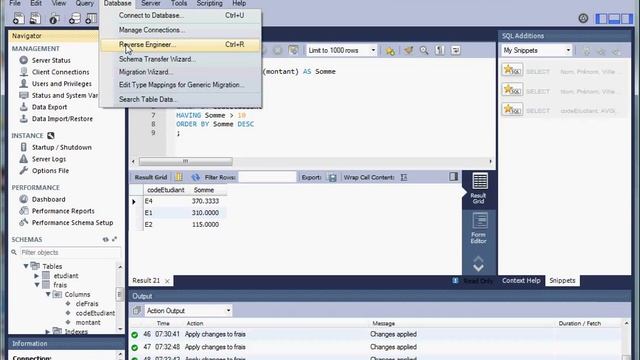The image size is (640, 360).
Task: Open Limit to 1000 rows dropdown
Action: tap(342, 50)
